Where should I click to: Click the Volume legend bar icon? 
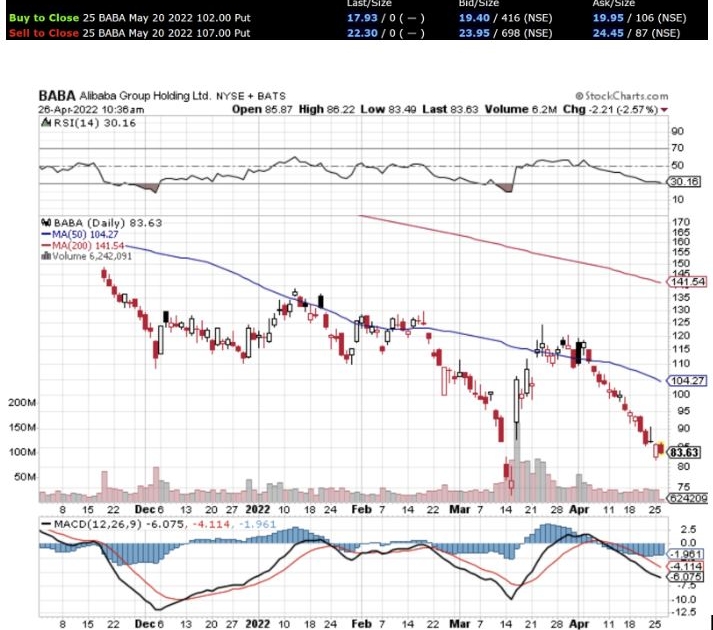click(x=42, y=255)
